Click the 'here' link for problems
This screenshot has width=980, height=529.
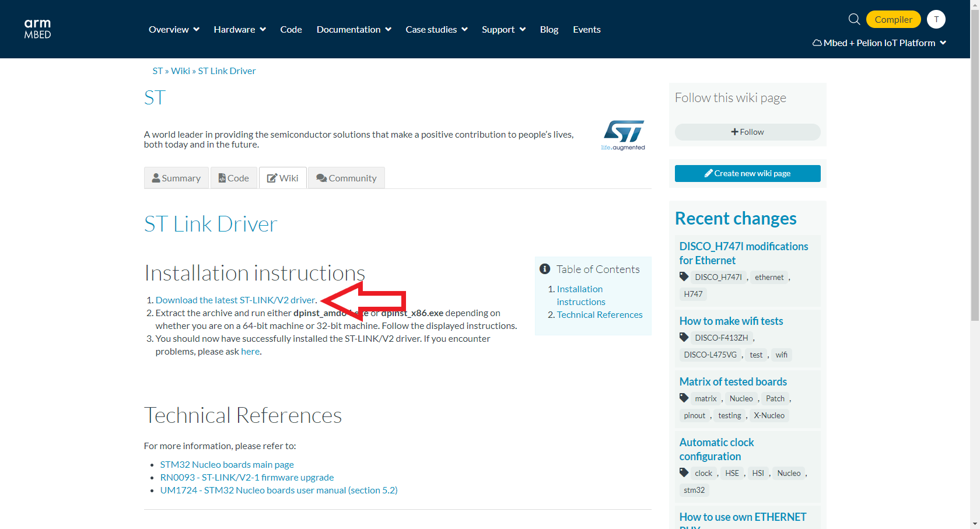(x=250, y=351)
